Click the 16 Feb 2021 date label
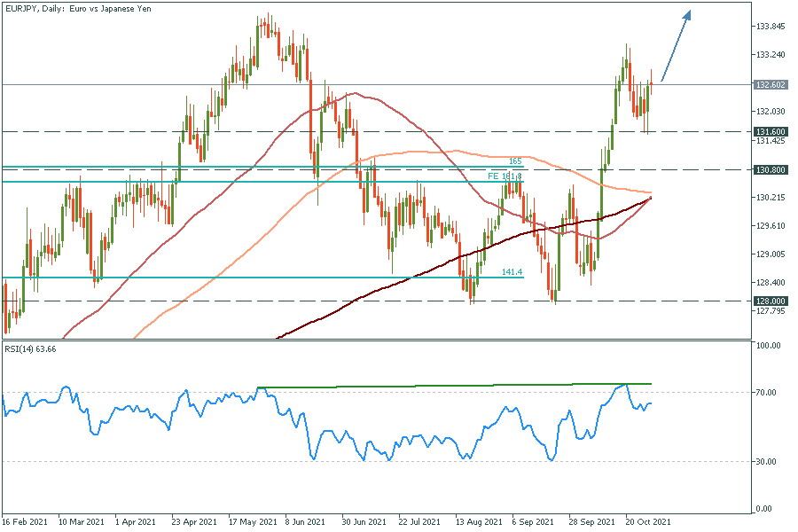 coord(23,523)
